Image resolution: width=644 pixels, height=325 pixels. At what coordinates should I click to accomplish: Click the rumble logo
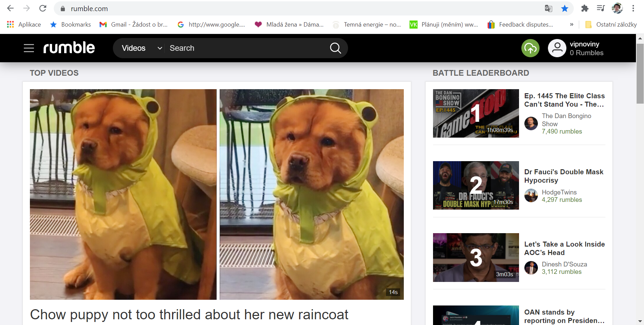click(69, 48)
